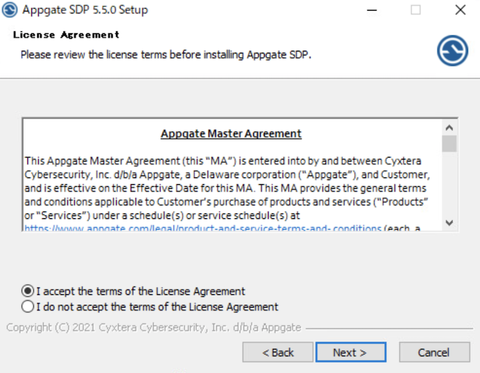Close the setup window
Viewport: 480px width, 373px height.
[460, 10]
